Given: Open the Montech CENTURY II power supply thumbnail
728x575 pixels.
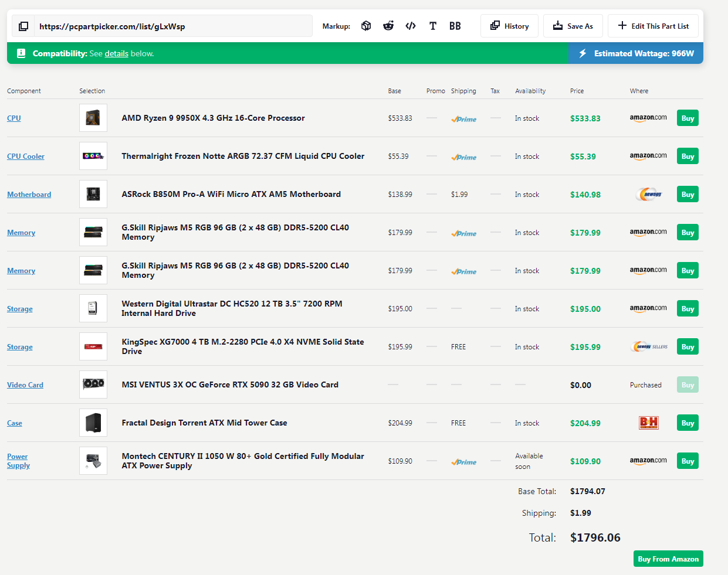Looking at the screenshot, I should [93, 461].
